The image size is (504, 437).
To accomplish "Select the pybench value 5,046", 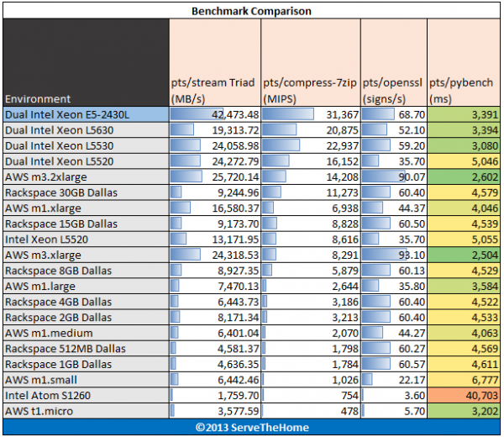I will pos(464,161).
